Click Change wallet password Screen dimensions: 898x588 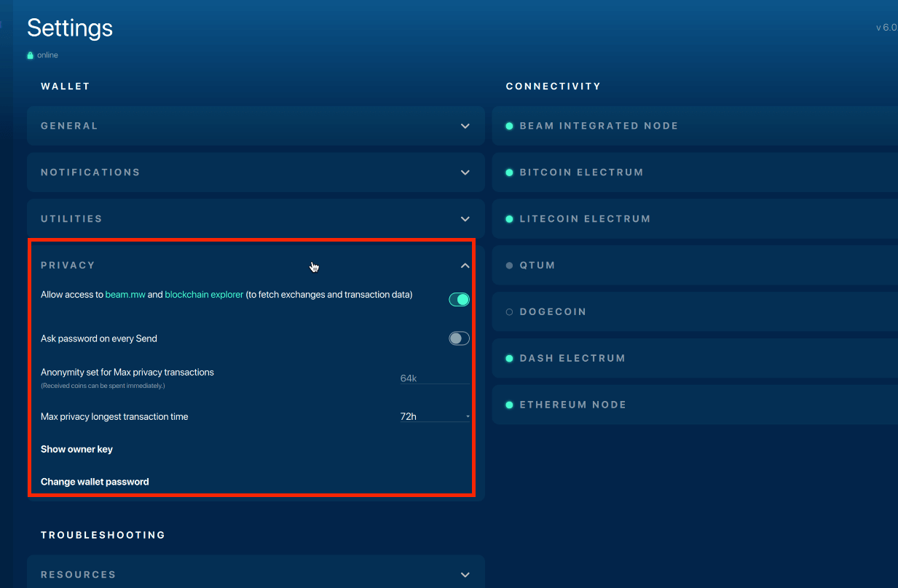(x=95, y=482)
